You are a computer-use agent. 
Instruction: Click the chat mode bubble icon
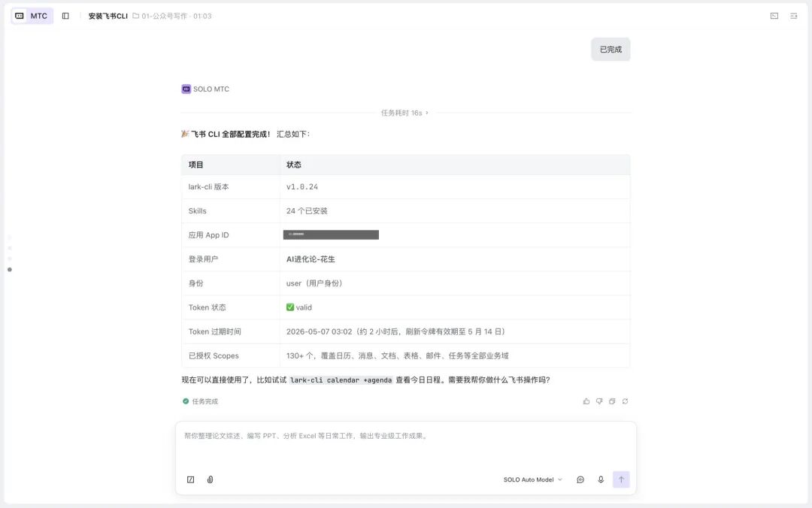click(x=580, y=479)
